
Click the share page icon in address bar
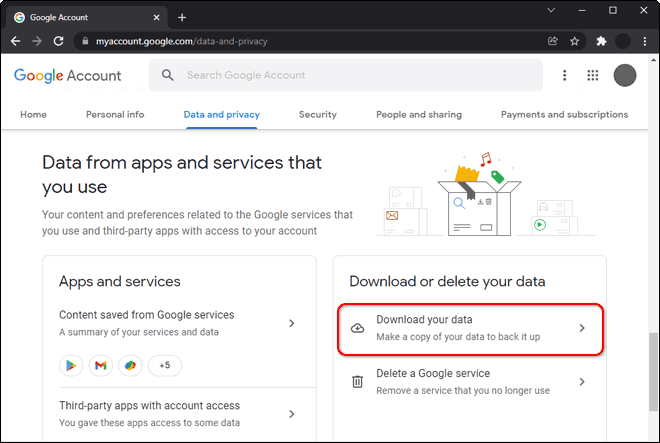553,41
